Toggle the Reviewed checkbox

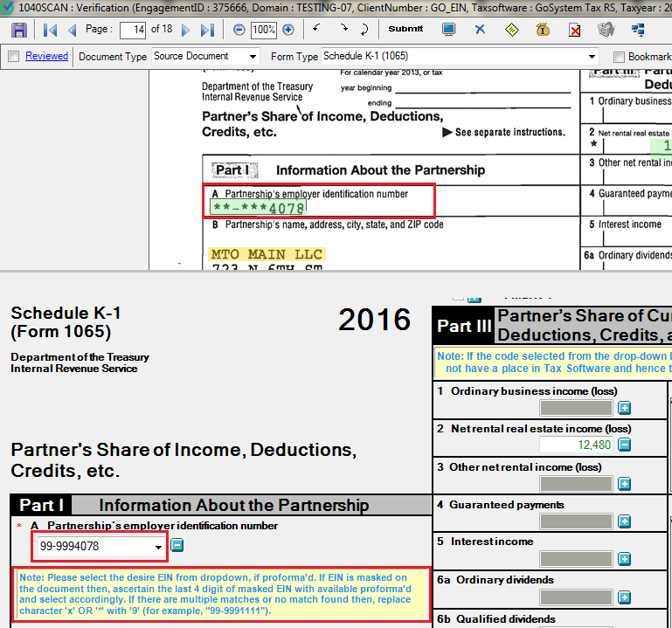coord(13,57)
